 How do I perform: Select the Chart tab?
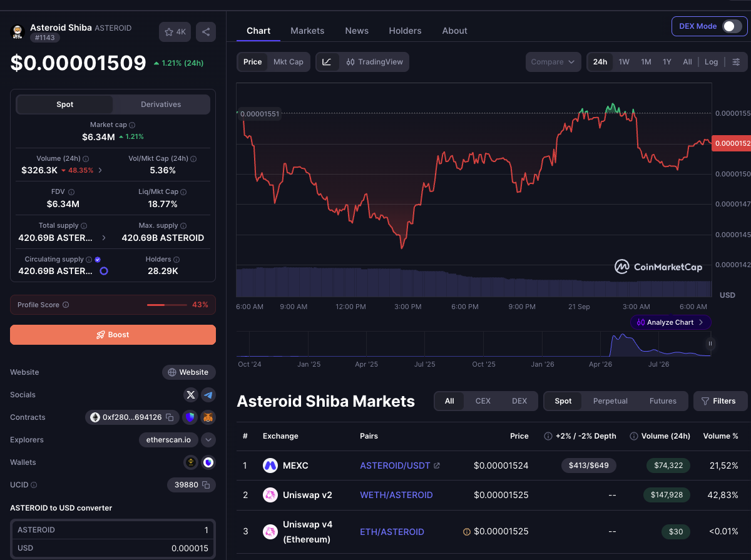258,31
